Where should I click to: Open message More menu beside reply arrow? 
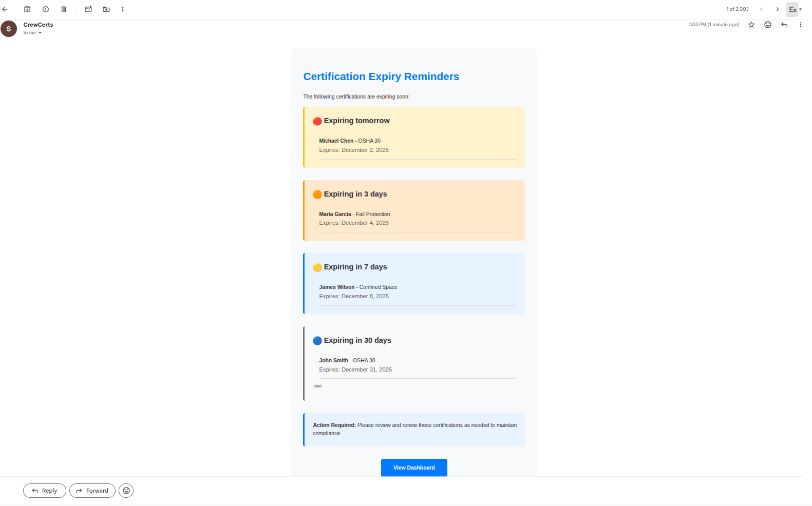[801, 25]
